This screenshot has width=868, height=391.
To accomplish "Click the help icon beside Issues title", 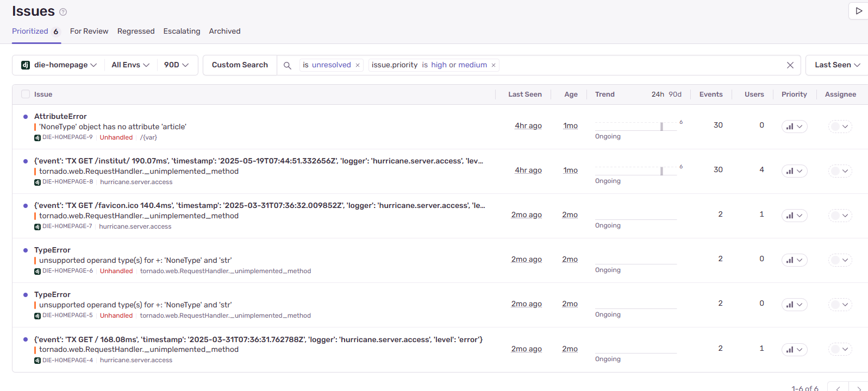I will coord(63,12).
